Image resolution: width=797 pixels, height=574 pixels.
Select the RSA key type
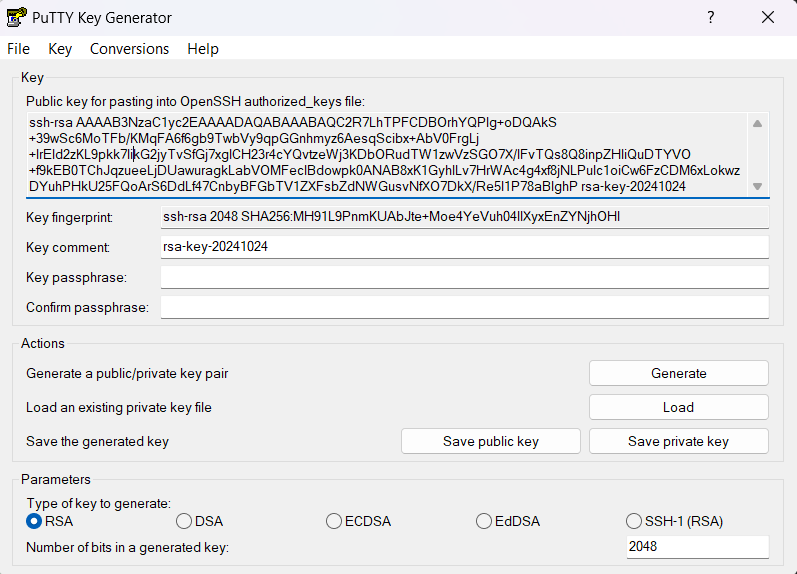[x=49, y=521]
